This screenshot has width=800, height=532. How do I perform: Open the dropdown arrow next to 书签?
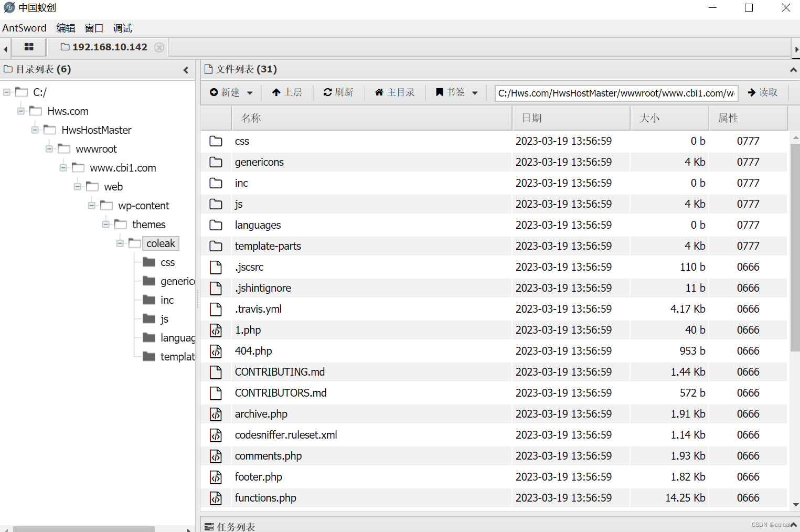pos(475,92)
